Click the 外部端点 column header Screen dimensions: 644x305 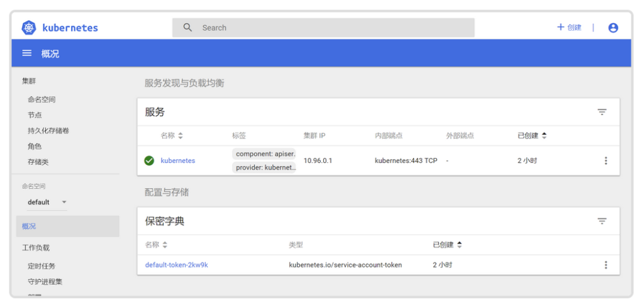(x=460, y=135)
